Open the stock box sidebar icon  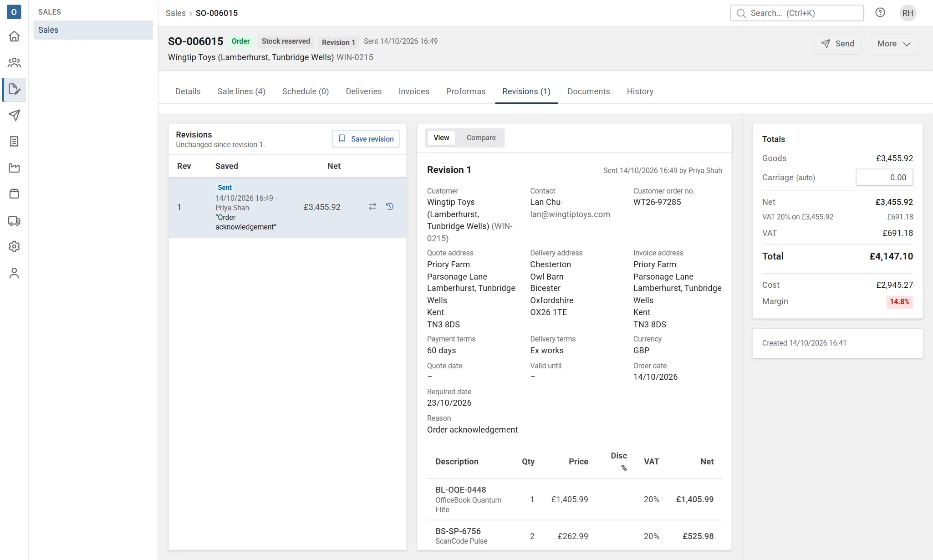(x=14, y=194)
